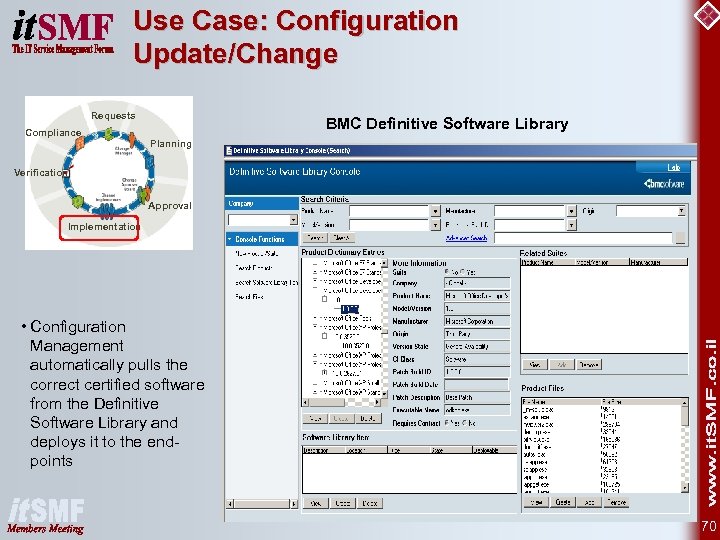Image resolution: width=720 pixels, height=540 pixels.
Task: Click the product tree scroll down arrow
Action: coord(384,394)
